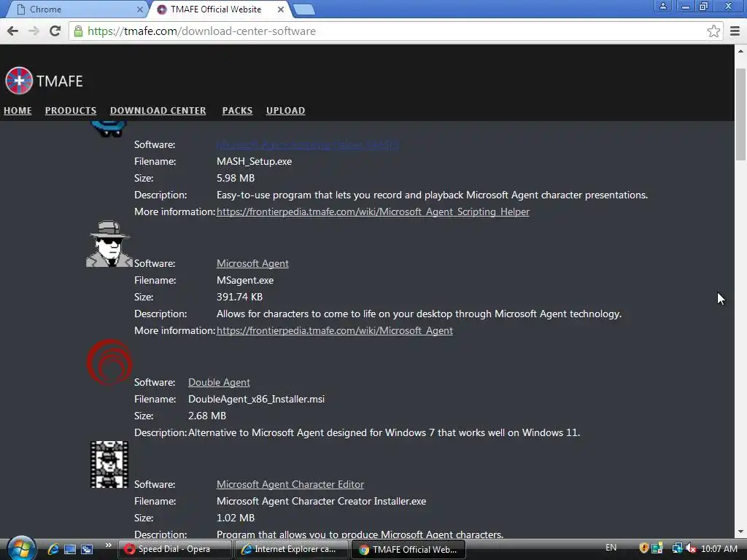Expand the quick launch overflow chevron
Screen dimensions: 747x560
(x=108, y=545)
